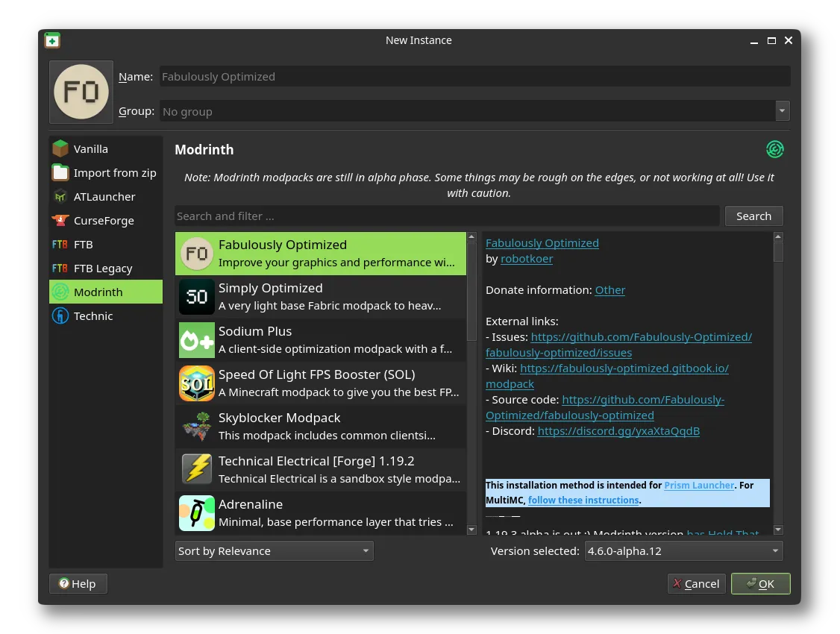Click the ATLauncher sidebar icon
This screenshot has height=634, width=840.
click(x=60, y=197)
